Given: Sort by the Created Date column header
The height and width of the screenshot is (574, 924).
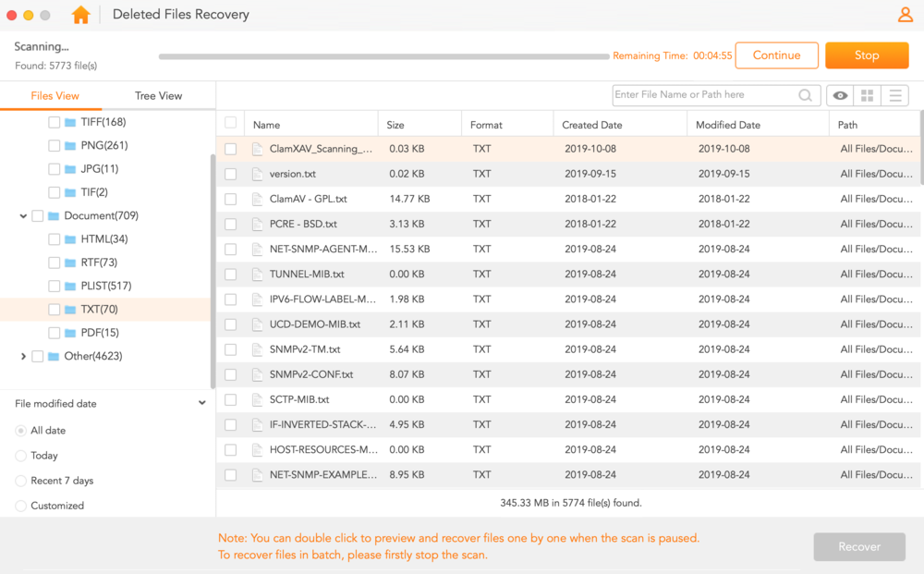Looking at the screenshot, I should [x=591, y=125].
